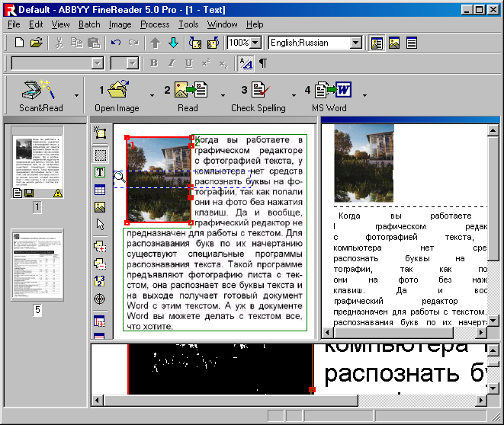Export recognized text via MS Word icon
Image resolution: width=504 pixels, height=425 pixels.
(332, 91)
